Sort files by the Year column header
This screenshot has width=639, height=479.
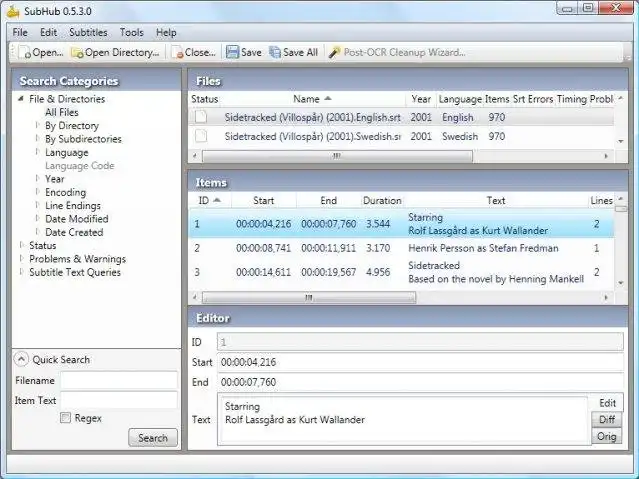pos(421,99)
